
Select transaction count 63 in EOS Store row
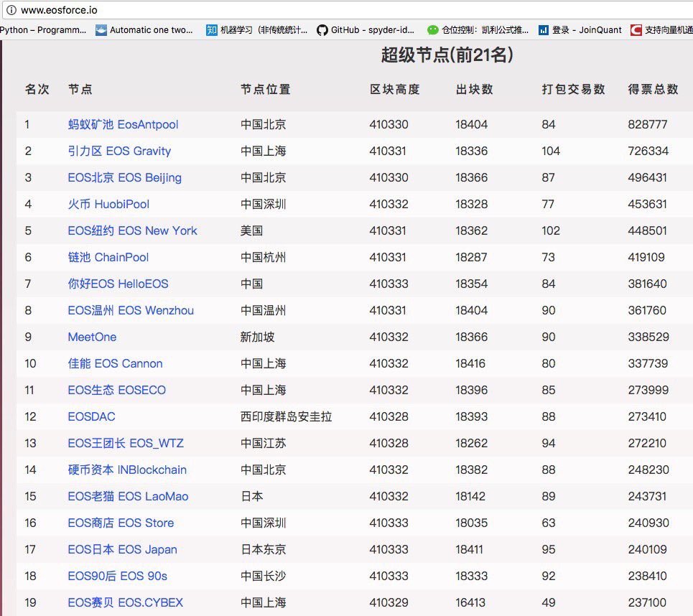click(549, 523)
